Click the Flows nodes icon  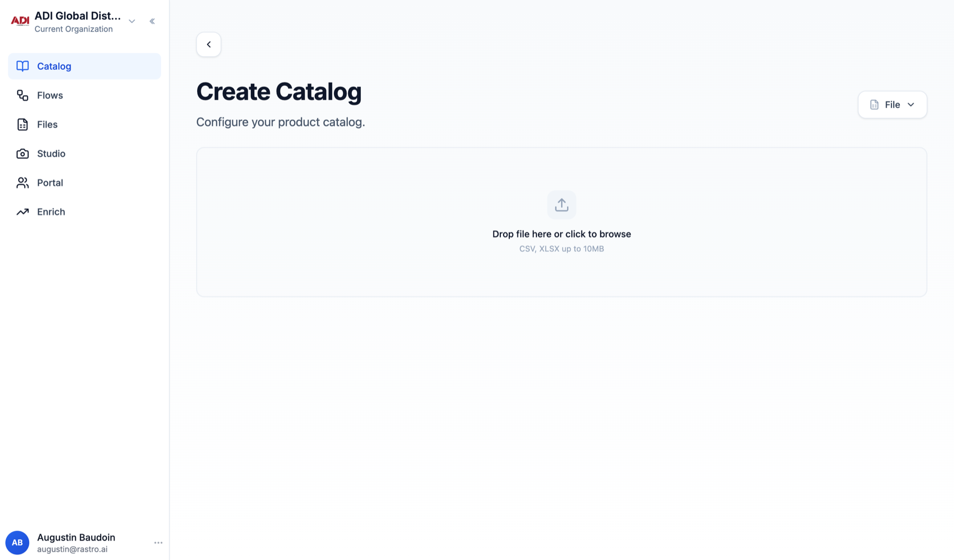click(x=22, y=95)
